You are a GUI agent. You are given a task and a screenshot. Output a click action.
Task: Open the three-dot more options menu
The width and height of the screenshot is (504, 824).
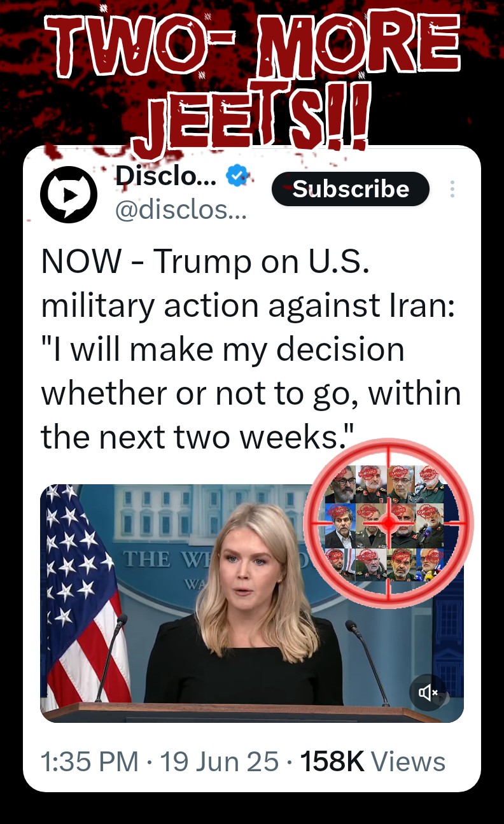point(452,190)
